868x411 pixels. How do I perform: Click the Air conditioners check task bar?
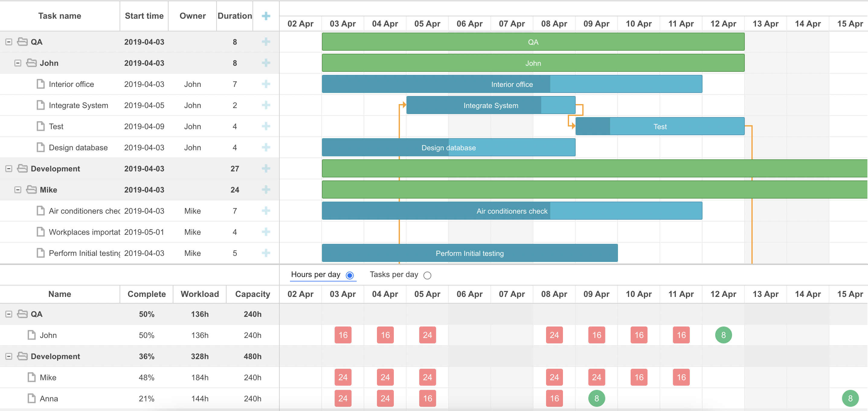click(512, 211)
